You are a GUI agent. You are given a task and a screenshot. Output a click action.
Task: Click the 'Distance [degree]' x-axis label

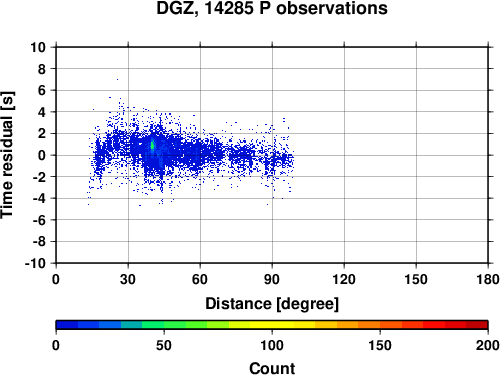[272, 304]
